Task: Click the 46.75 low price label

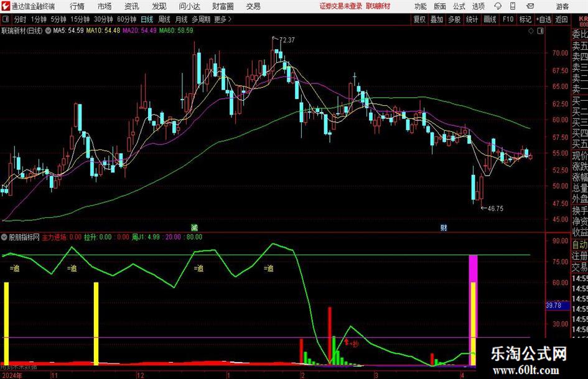Action: pyautogui.click(x=495, y=208)
